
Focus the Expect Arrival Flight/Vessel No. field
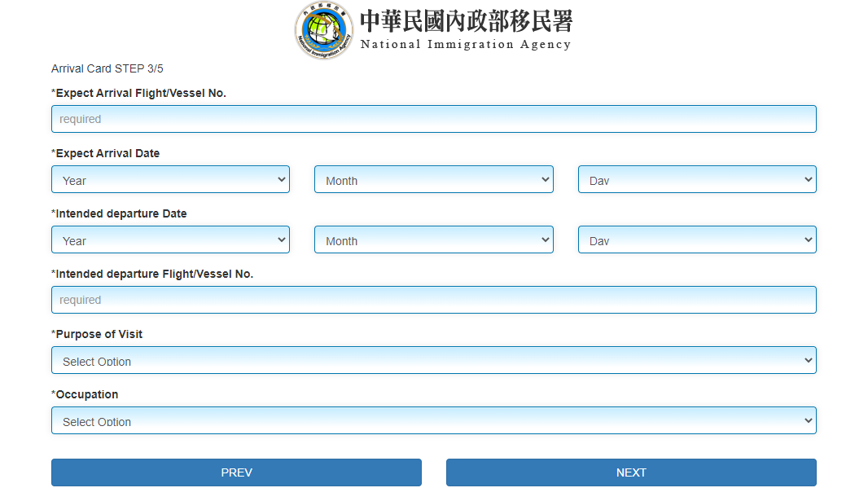click(433, 119)
